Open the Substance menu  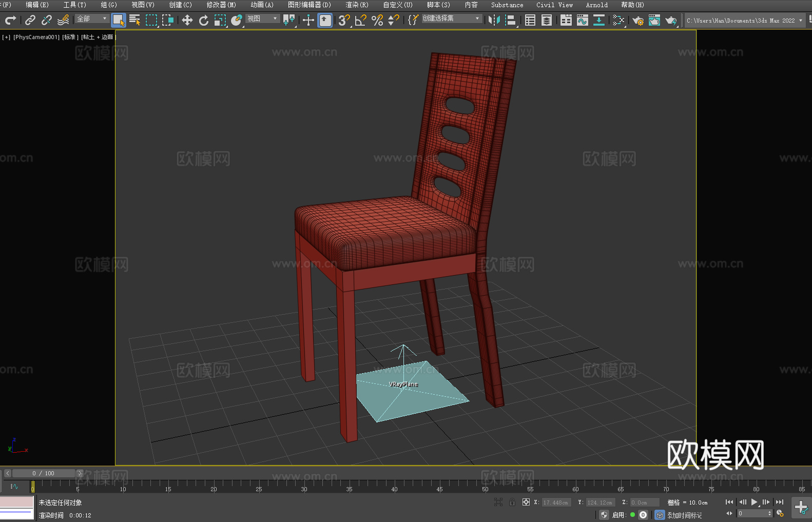pos(507,5)
